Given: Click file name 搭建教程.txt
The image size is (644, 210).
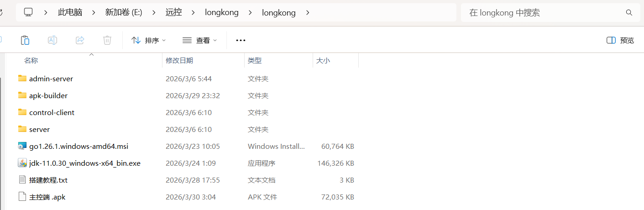Looking at the screenshot, I should (x=48, y=180).
